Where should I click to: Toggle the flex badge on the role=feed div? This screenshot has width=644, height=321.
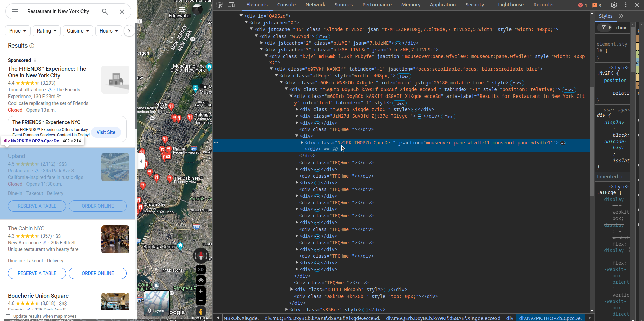click(399, 103)
